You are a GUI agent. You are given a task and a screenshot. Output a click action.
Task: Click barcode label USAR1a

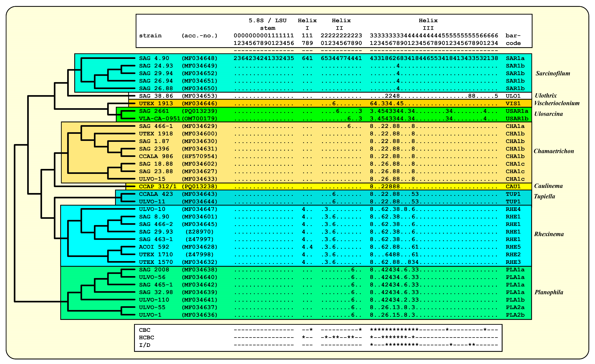click(517, 111)
